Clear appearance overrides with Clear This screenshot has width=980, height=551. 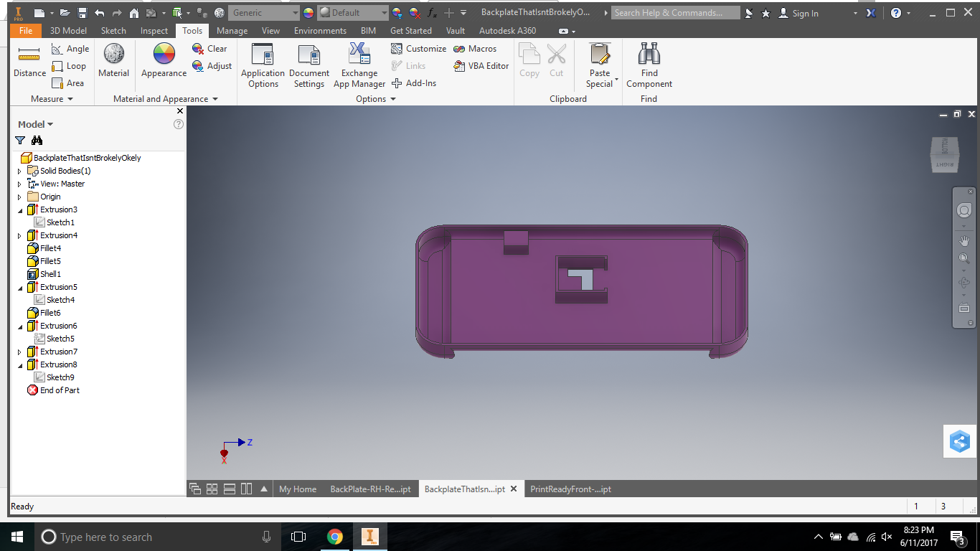pyautogui.click(x=209, y=49)
